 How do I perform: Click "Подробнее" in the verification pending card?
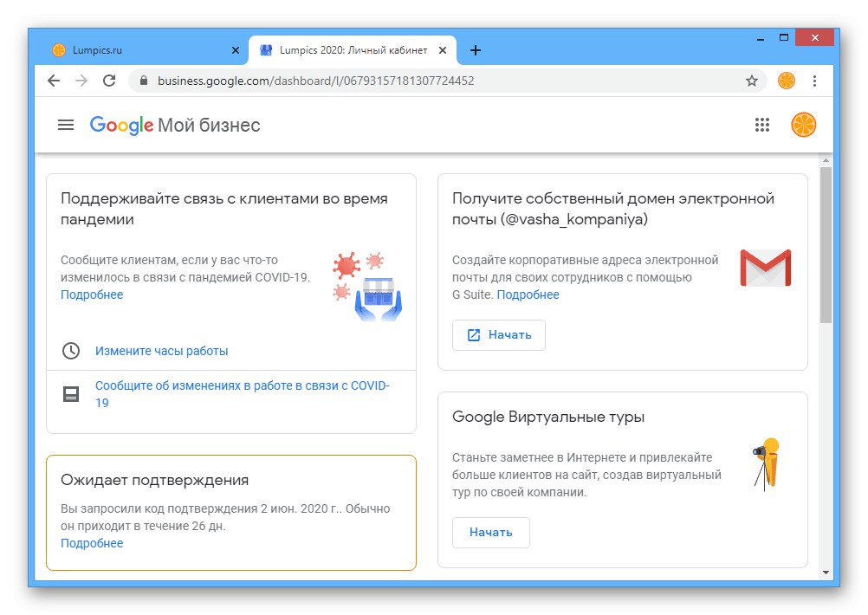click(x=92, y=543)
